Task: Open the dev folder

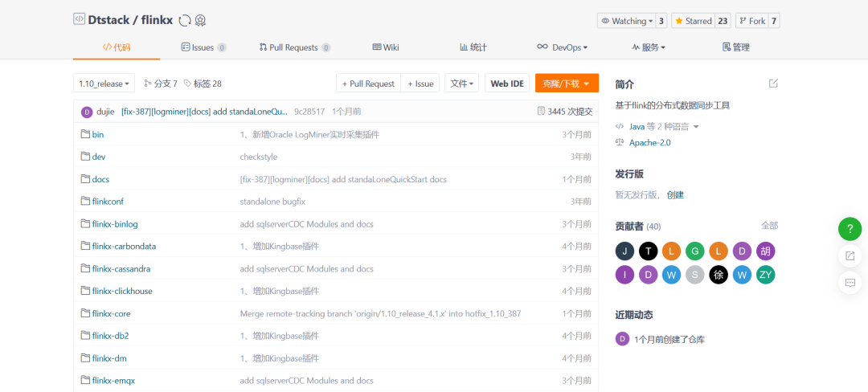Action: tap(99, 157)
